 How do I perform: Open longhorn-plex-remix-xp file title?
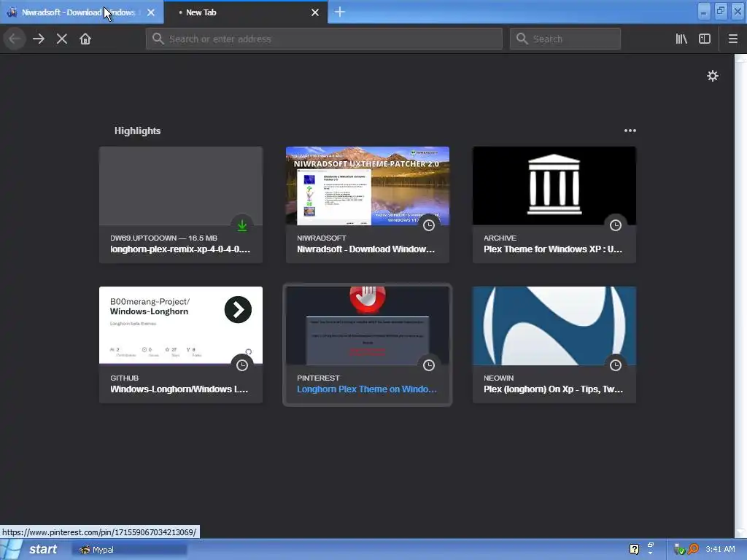tap(180, 249)
